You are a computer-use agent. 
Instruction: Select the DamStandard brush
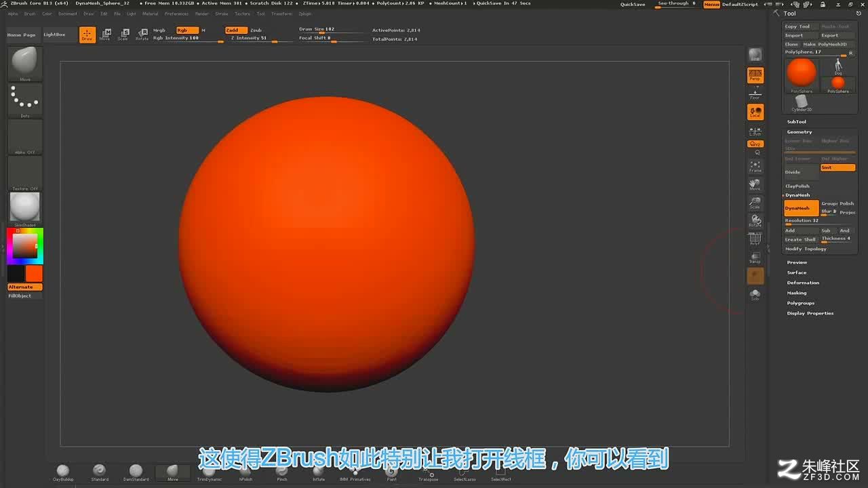click(136, 472)
